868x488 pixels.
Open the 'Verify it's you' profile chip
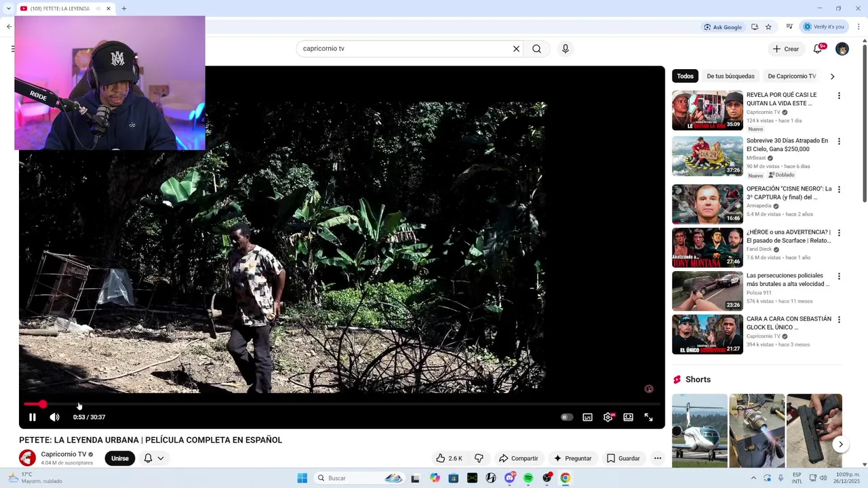[823, 27]
